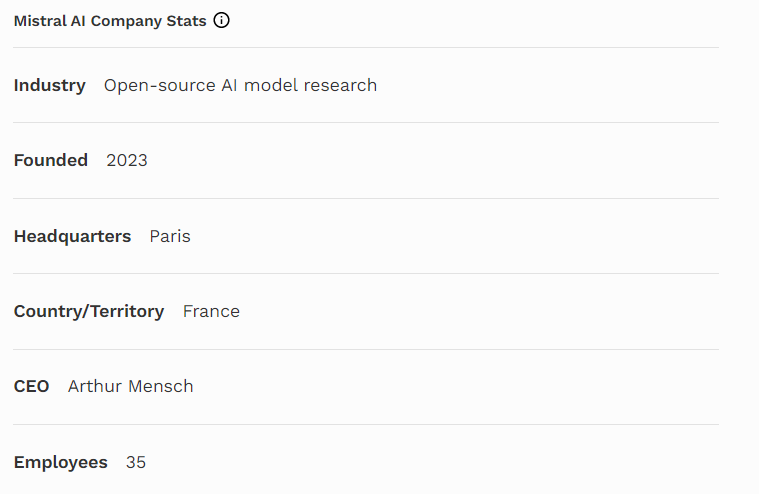The image size is (759, 494).
Task: Click the divider line below the Founded row
Action: [366, 198]
